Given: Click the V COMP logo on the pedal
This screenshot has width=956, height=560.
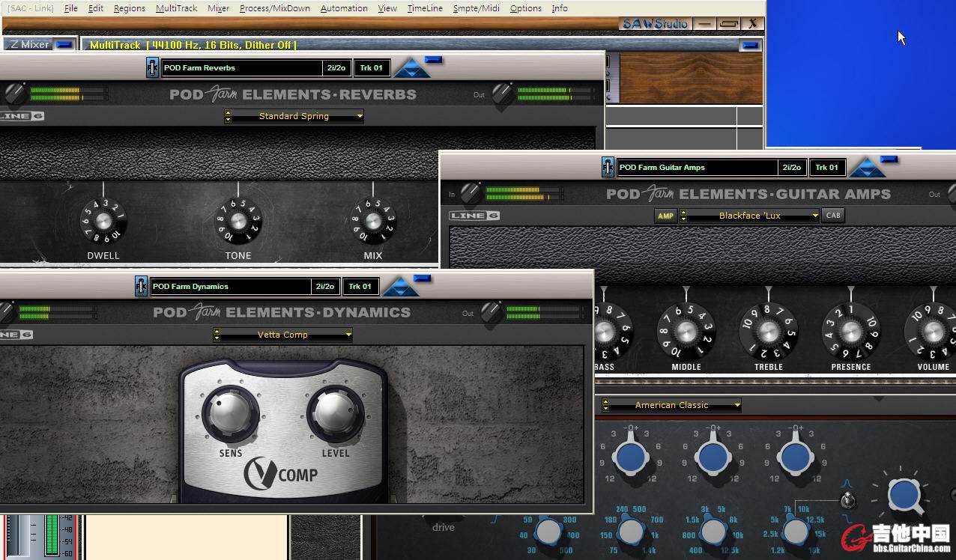Looking at the screenshot, I should point(281,474).
